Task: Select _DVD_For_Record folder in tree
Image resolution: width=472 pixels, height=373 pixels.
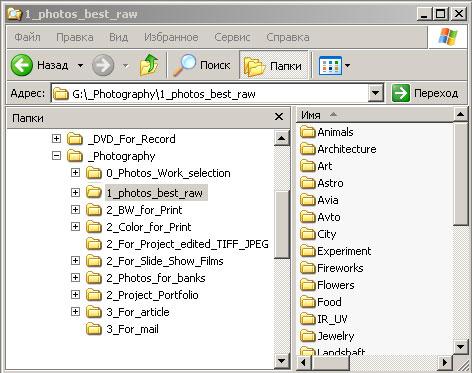Action: tap(131, 139)
